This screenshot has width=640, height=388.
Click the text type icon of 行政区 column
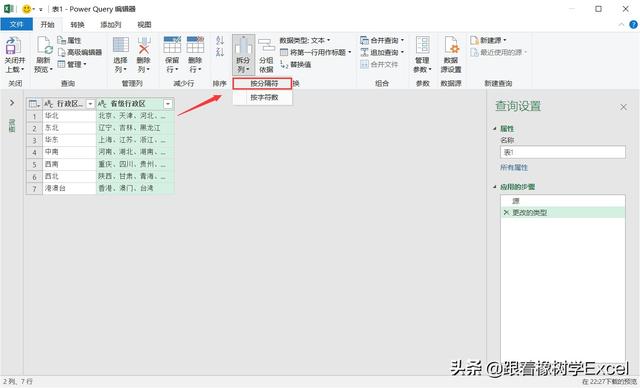pyautogui.click(x=48, y=104)
